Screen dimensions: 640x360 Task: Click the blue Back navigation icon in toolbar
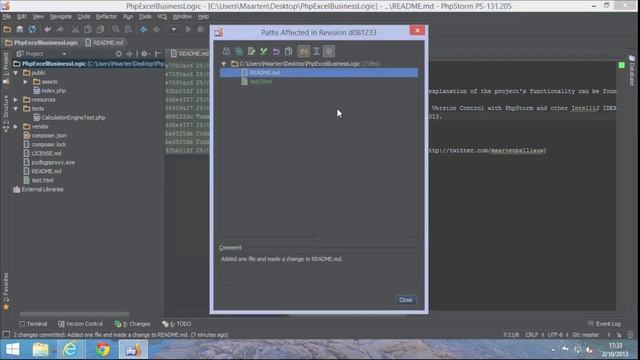point(144,29)
